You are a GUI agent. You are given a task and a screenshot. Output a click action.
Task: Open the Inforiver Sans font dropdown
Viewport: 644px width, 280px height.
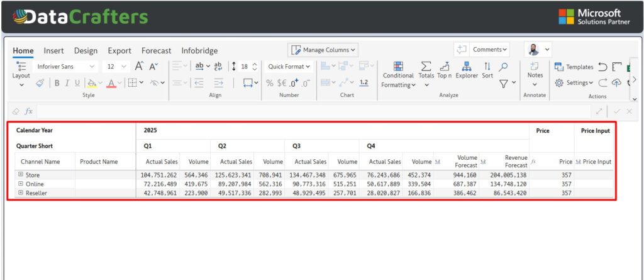pyautogui.click(x=65, y=66)
